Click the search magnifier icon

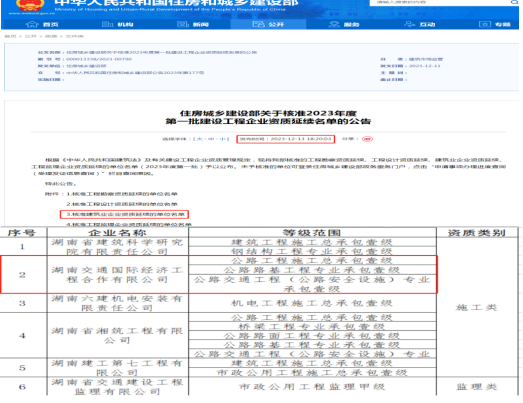(514, 2)
